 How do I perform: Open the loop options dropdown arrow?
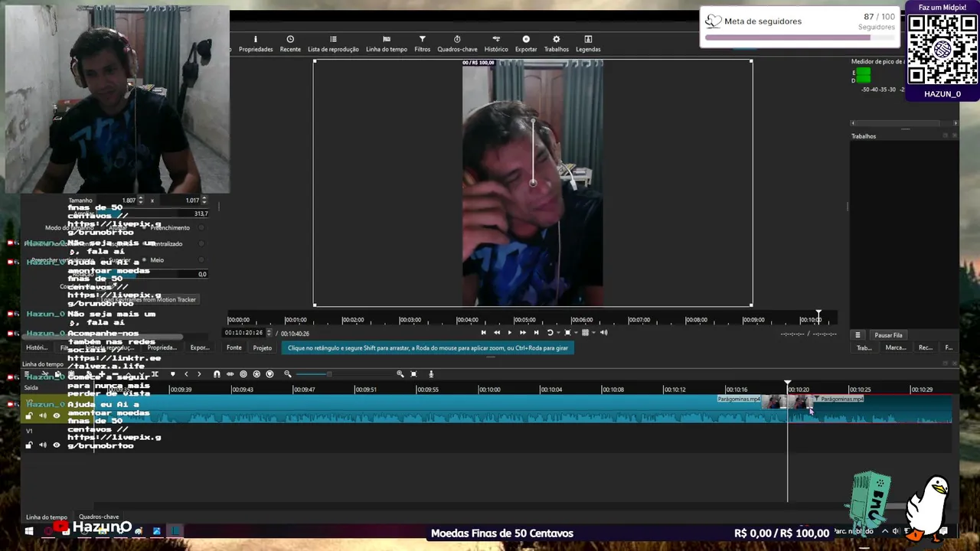[x=557, y=333]
